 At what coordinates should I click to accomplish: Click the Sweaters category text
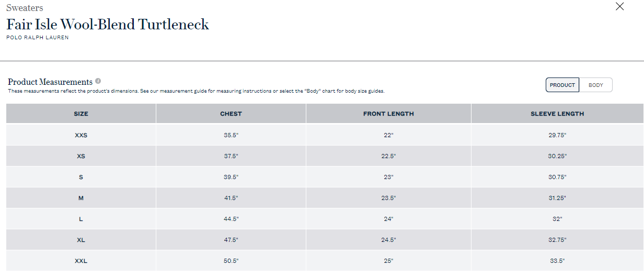[x=25, y=7]
